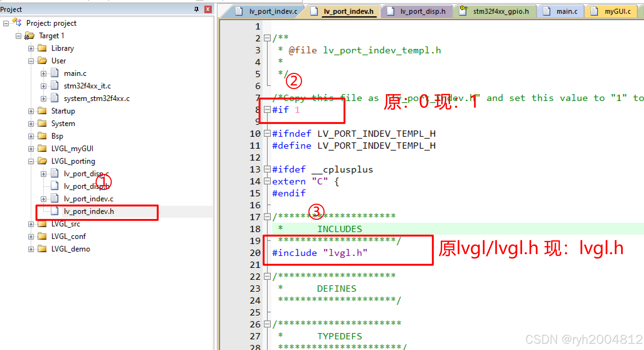Switch to the lv_port_disp.h tab

click(423, 11)
